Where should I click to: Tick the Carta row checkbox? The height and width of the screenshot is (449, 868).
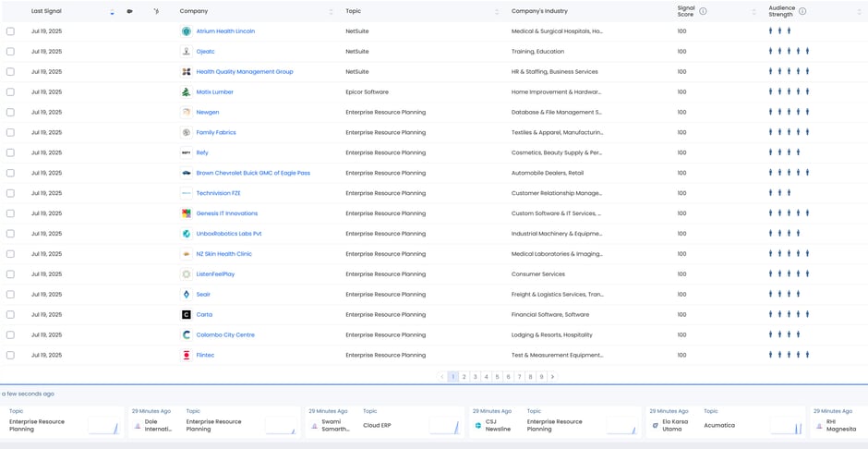[x=10, y=314]
